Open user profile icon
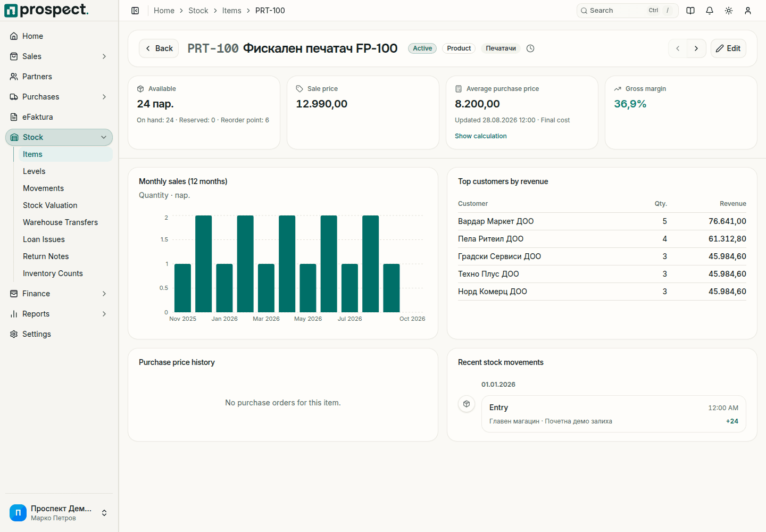766x532 pixels. click(748, 11)
